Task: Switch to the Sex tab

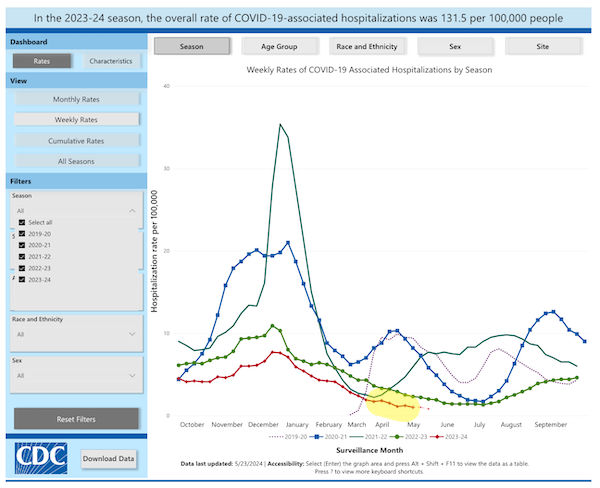Action: pyautogui.click(x=455, y=46)
